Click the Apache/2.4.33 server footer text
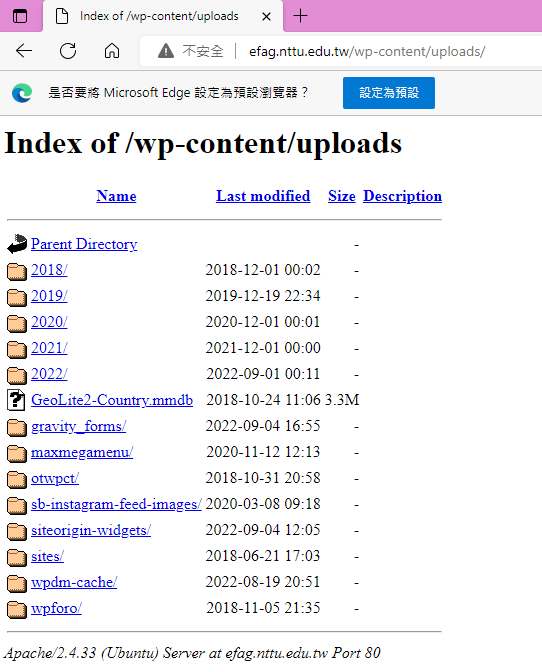Image resolution: width=542 pixels, height=672 pixels. [x=192, y=653]
